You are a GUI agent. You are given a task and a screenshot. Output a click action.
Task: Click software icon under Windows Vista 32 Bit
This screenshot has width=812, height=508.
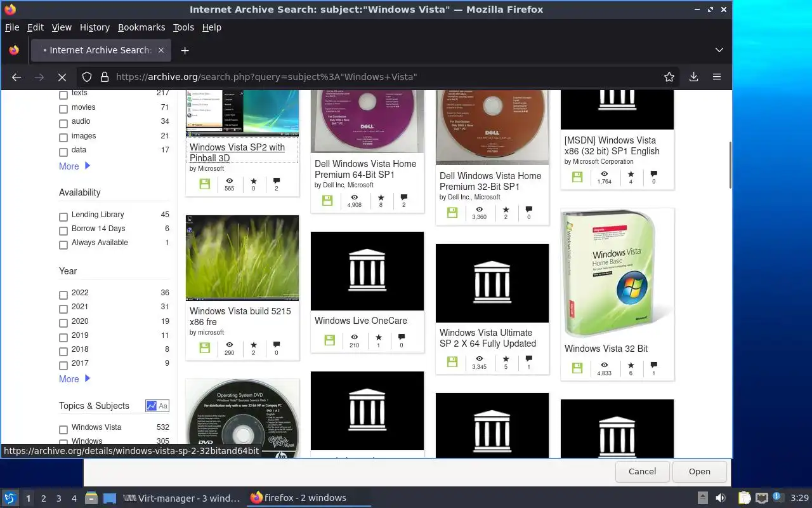577,368
